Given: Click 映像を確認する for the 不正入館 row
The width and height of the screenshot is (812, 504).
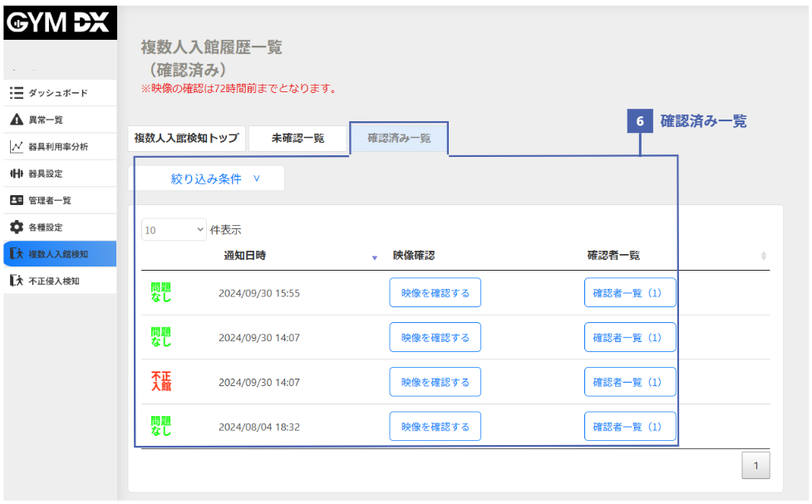Looking at the screenshot, I should (435, 382).
